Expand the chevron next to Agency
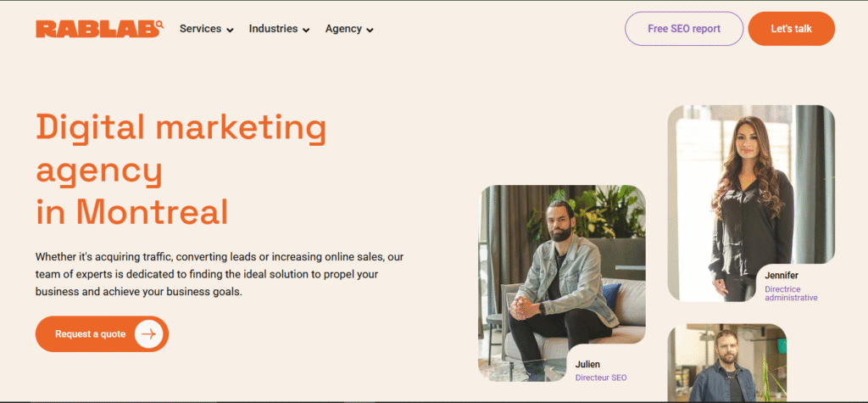The width and height of the screenshot is (868, 403). (x=370, y=30)
